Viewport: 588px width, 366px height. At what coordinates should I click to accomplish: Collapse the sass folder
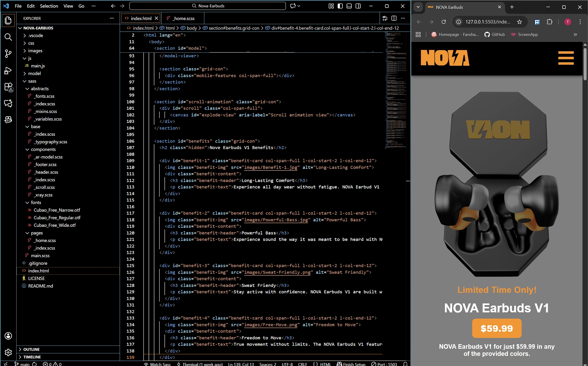coord(32,81)
